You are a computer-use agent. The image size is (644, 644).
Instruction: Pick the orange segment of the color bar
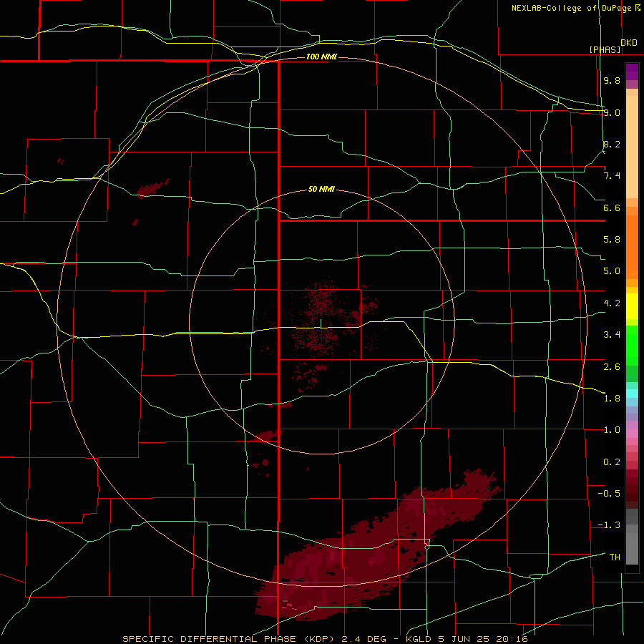pyautogui.click(x=632, y=248)
